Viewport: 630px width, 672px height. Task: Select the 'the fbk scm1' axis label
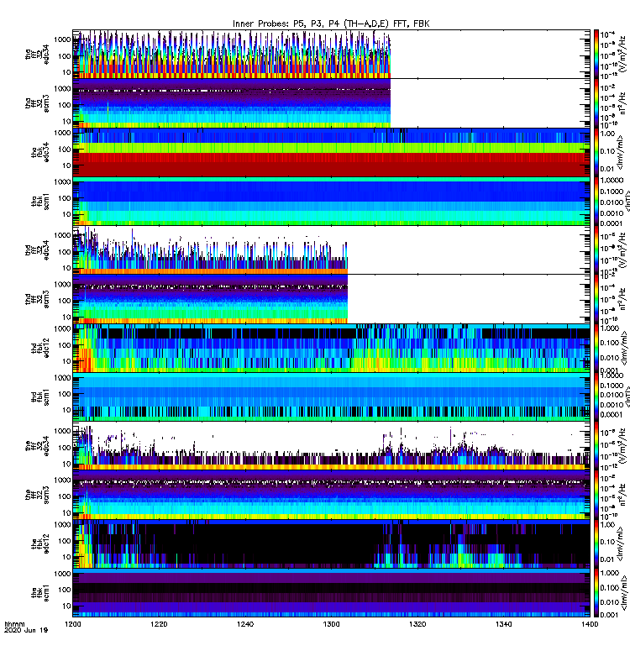40,593
